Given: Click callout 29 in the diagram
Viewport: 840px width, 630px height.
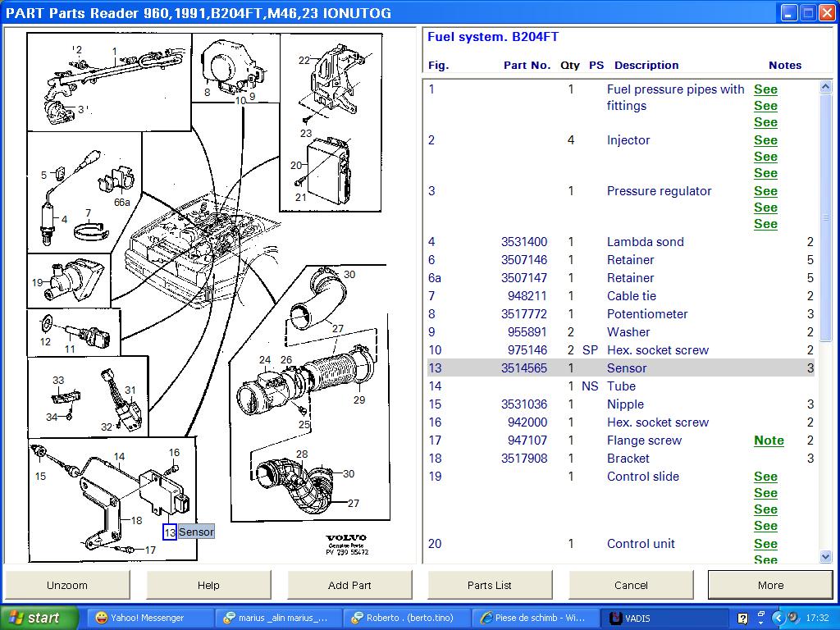Looking at the screenshot, I should 359,399.
